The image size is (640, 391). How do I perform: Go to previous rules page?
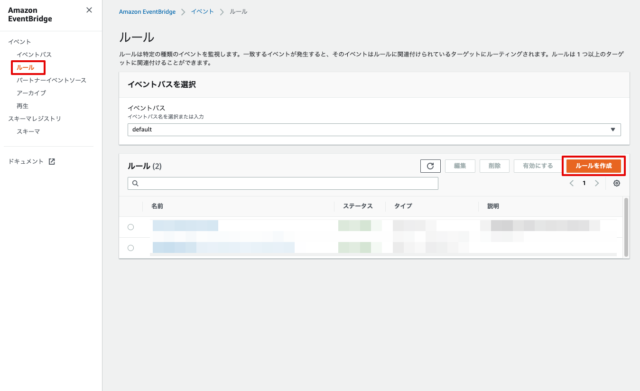(x=571, y=183)
